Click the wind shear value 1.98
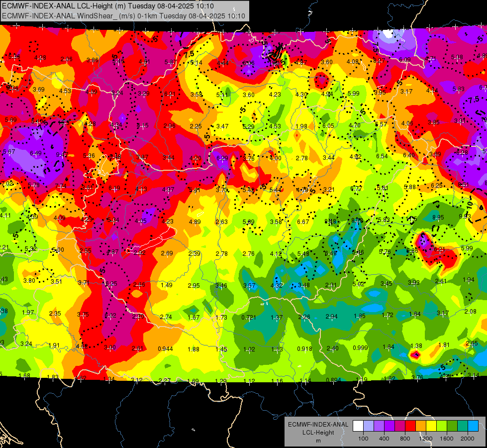 tap(301, 126)
